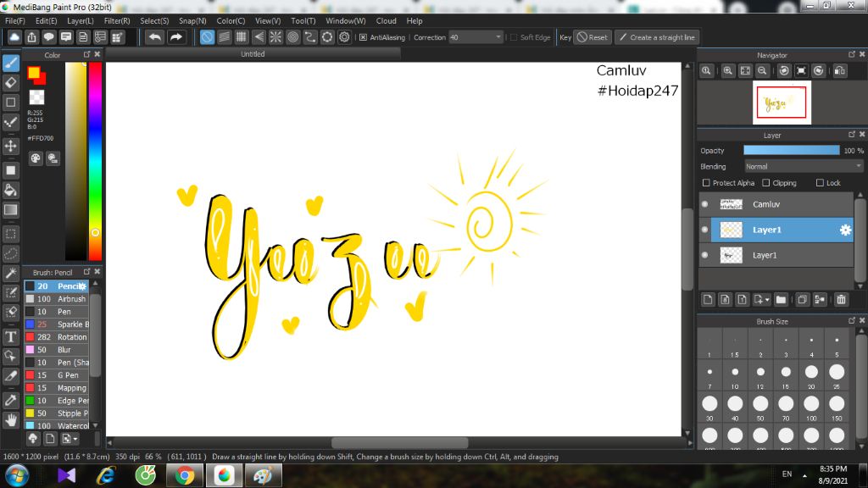Enable crisscross grid snap
Screen dimensions: 868x488
242,37
